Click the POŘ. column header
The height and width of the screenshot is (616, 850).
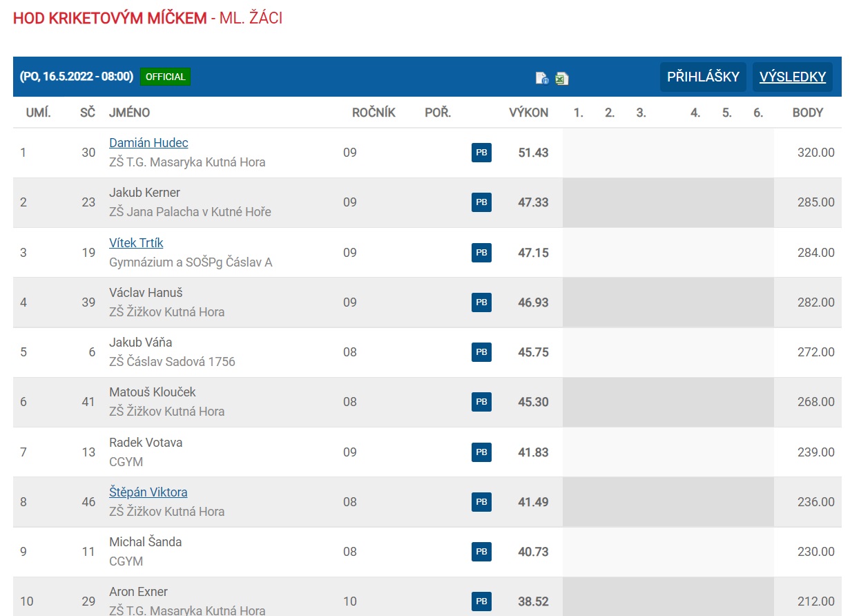point(438,113)
